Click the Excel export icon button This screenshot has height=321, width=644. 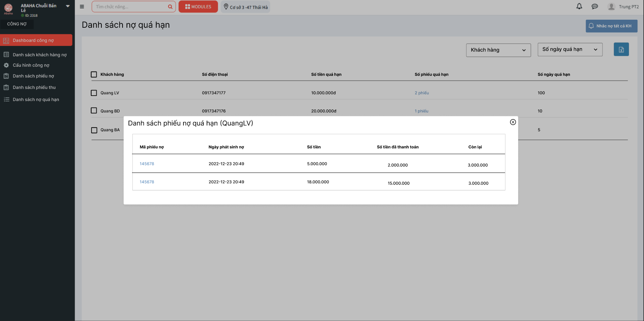click(x=621, y=50)
